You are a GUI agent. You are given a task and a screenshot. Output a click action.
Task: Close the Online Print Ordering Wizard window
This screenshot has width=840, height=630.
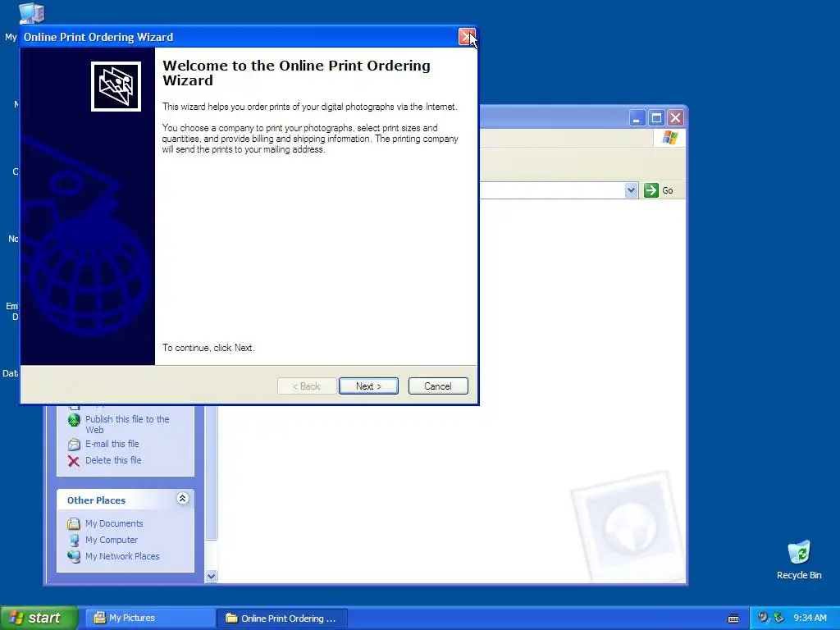click(x=467, y=37)
